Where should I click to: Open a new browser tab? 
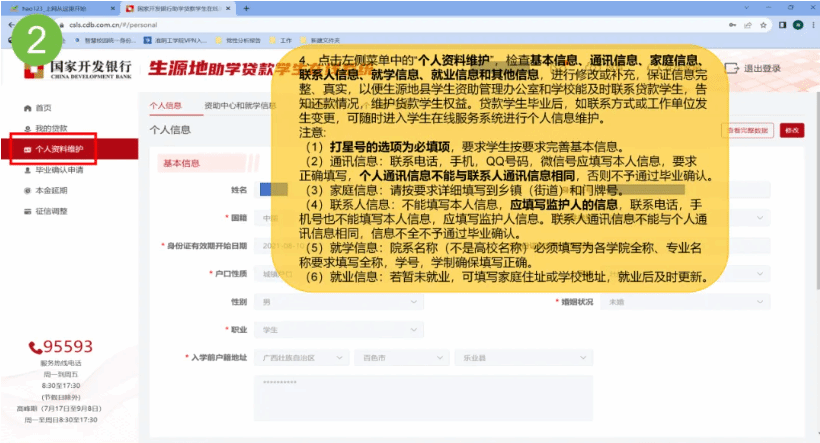pyautogui.click(x=246, y=8)
